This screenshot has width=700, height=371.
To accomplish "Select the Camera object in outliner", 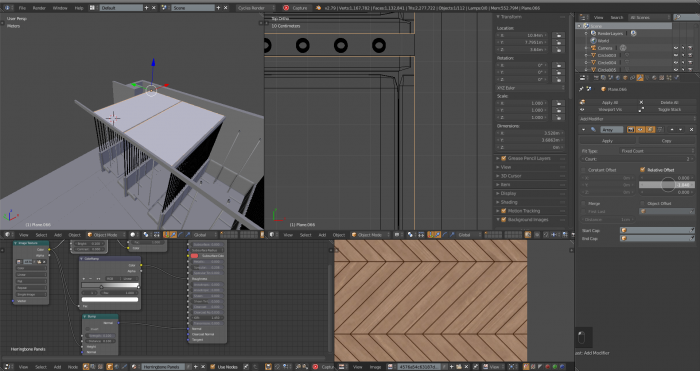I will pyautogui.click(x=605, y=48).
